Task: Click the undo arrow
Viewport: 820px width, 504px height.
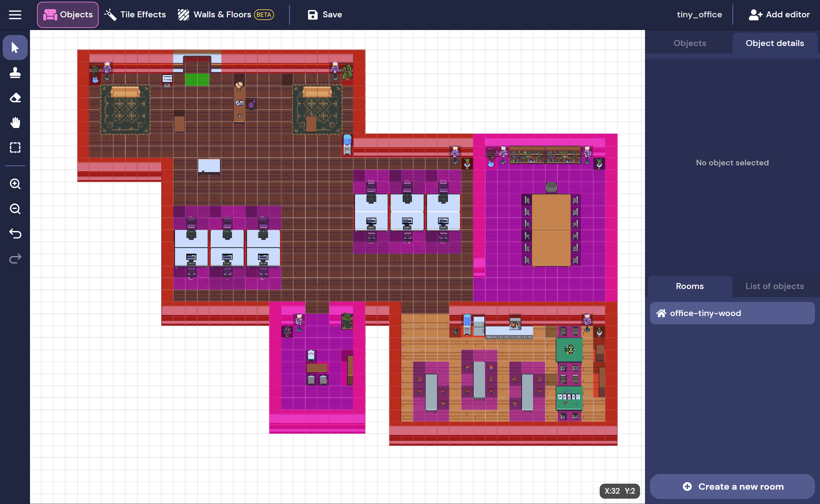Action: pos(15,234)
